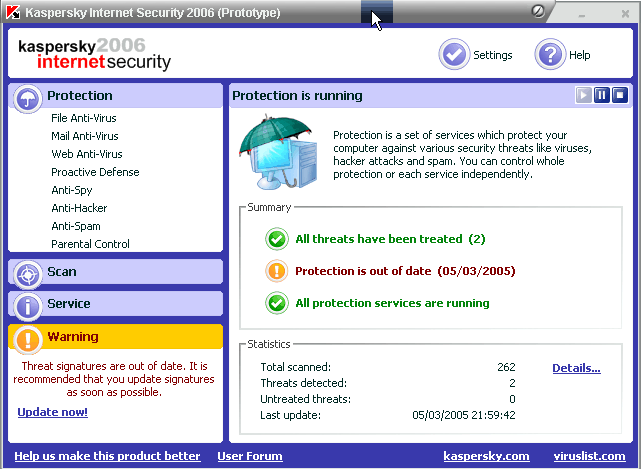Click 'Protection is out of date (05/03/2005)'
The width and height of the screenshot is (641, 469).
[405, 271]
